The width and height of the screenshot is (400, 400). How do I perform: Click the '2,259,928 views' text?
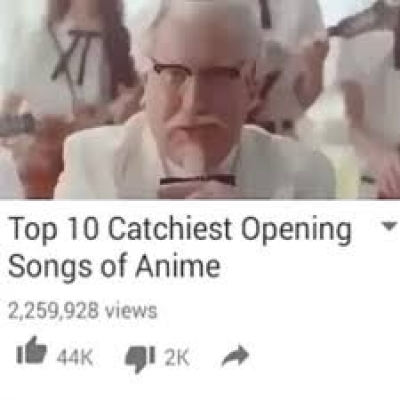click(82, 311)
